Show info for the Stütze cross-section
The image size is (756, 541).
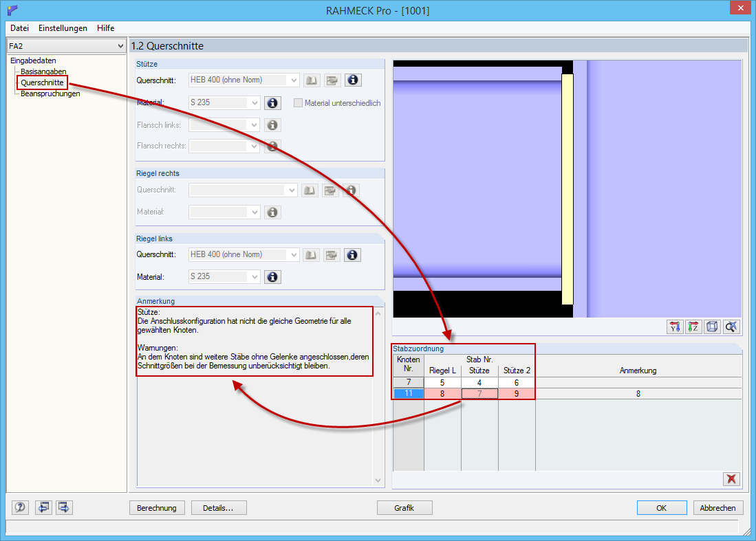point(353,80)
